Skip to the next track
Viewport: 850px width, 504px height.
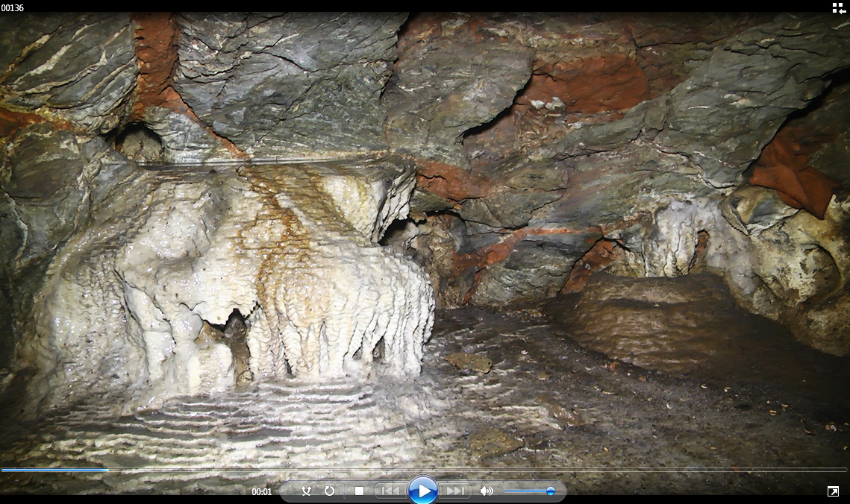(x=454, y=491)
